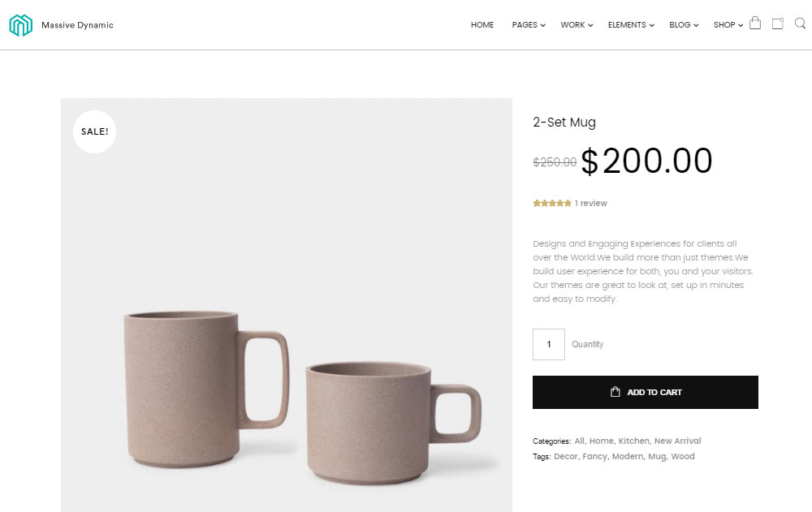Open the notification square icon in header

[777, 24]
